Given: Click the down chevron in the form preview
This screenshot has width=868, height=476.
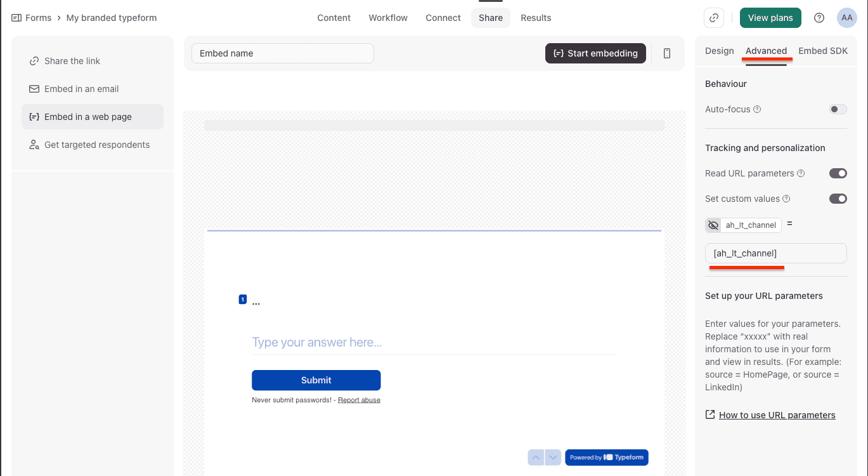Looking at the screenshot, I should (x=553, y=457).
